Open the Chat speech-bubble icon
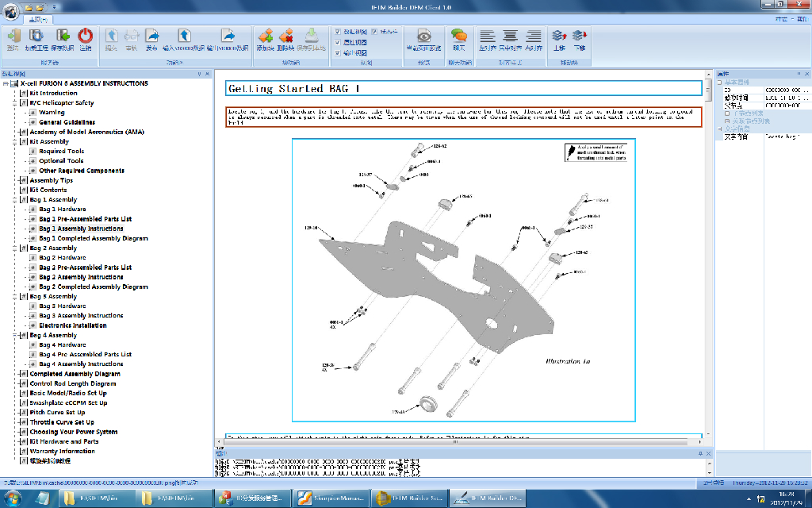Image resolution: width=812 pixels, height=508 pixels. coord(458,37)
